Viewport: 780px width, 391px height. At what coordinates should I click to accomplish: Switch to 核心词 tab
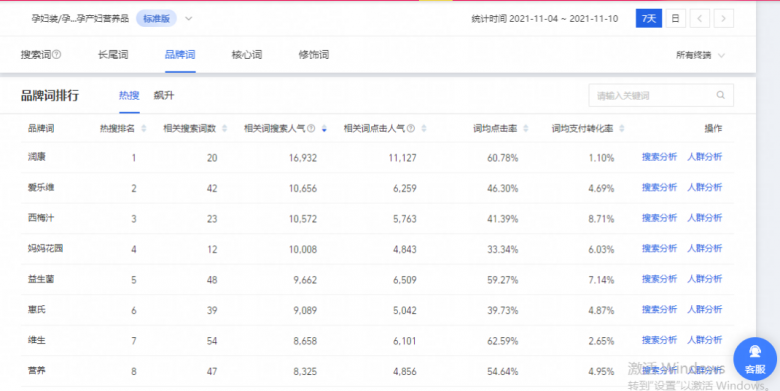point(247,55)
